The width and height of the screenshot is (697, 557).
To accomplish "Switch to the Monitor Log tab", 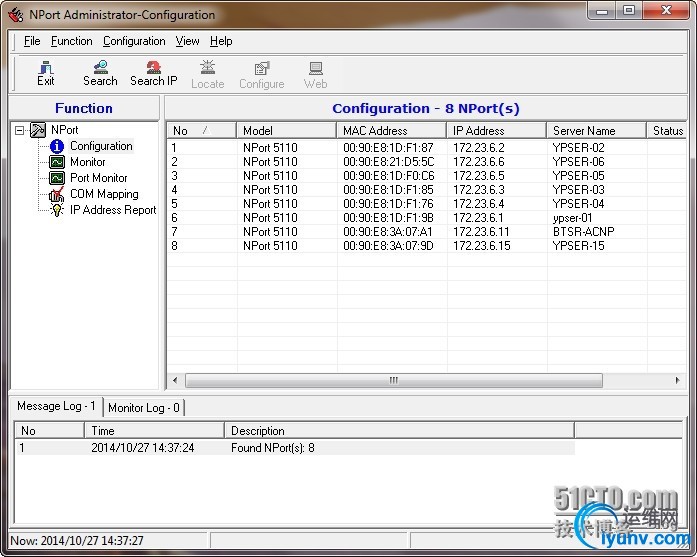I will click(144, 408).
